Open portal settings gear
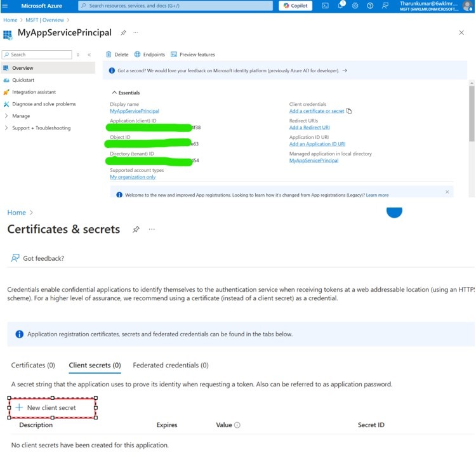 [355, 6]
